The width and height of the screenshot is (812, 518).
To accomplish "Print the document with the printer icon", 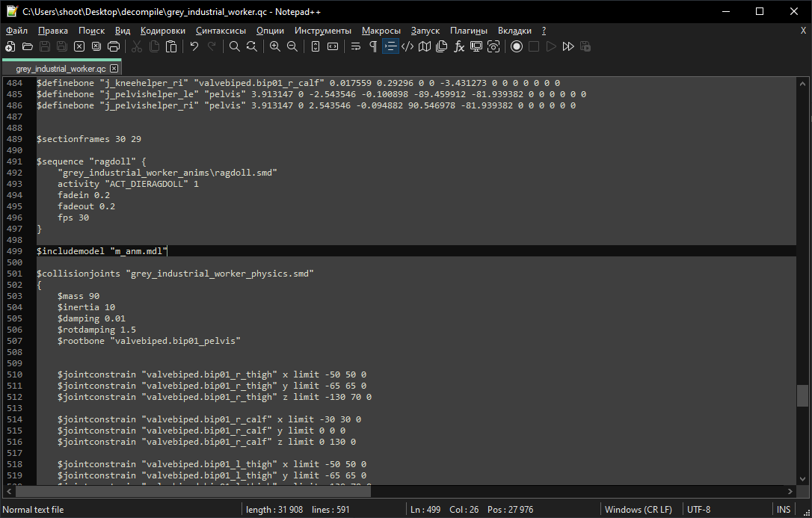I will click(x=114, y=46).
